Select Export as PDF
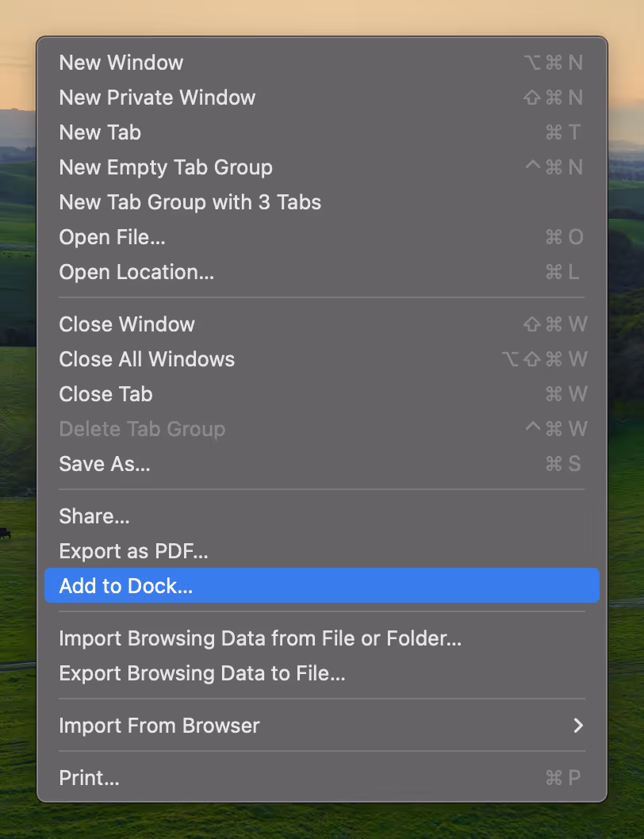This screenshot has height=839, width=644. tap(133, 551)
